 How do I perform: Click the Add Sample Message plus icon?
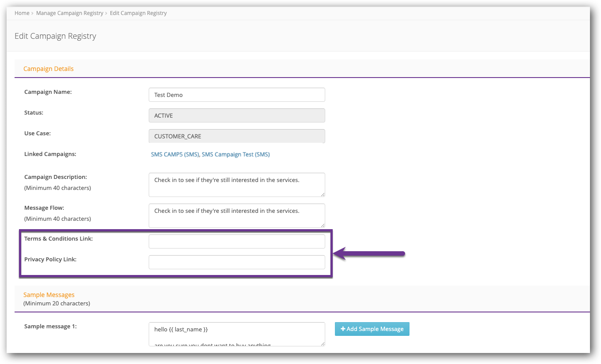344,329
